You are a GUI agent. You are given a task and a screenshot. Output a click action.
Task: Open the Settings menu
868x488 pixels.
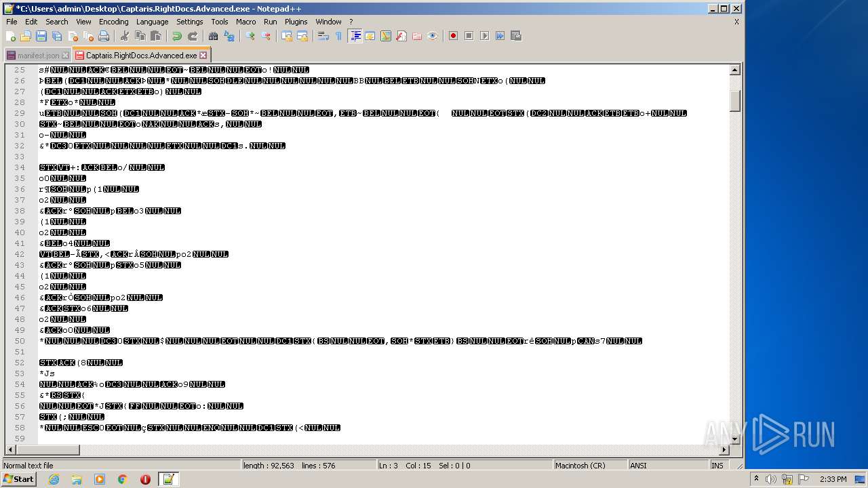pos(190,22)
